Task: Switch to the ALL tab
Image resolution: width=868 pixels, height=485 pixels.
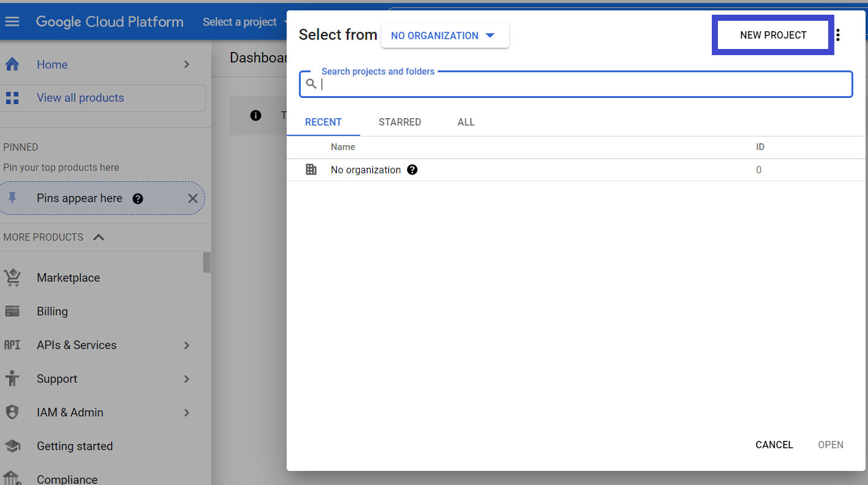Action: point(466,122)
